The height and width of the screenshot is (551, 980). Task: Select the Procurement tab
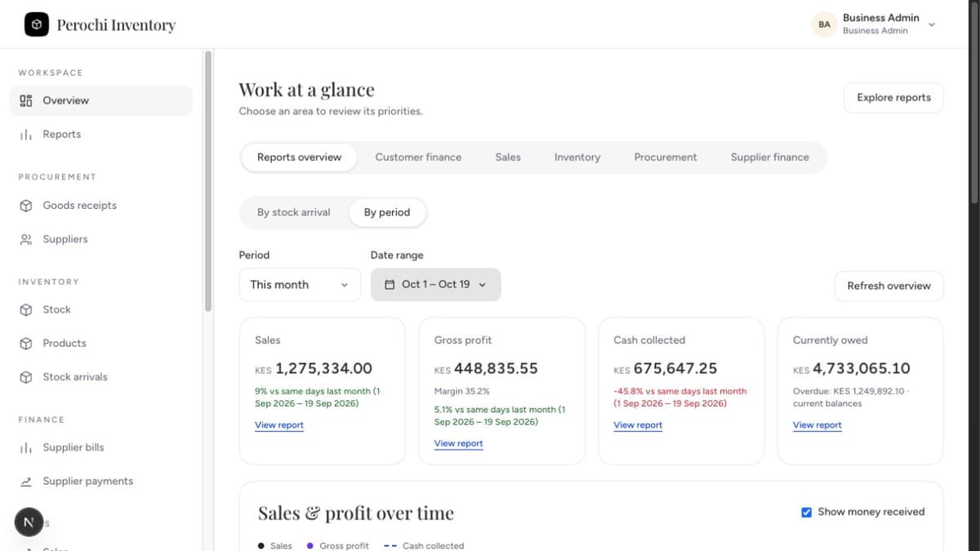(x=666, y=158)
